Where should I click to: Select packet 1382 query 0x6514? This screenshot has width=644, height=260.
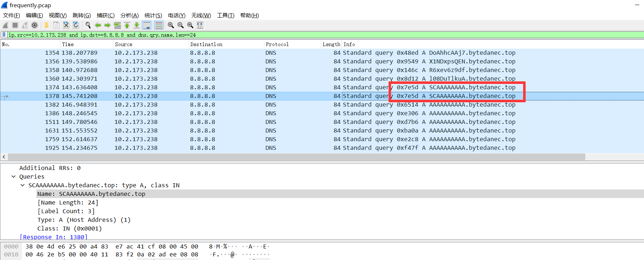click(x=322, y=104)
